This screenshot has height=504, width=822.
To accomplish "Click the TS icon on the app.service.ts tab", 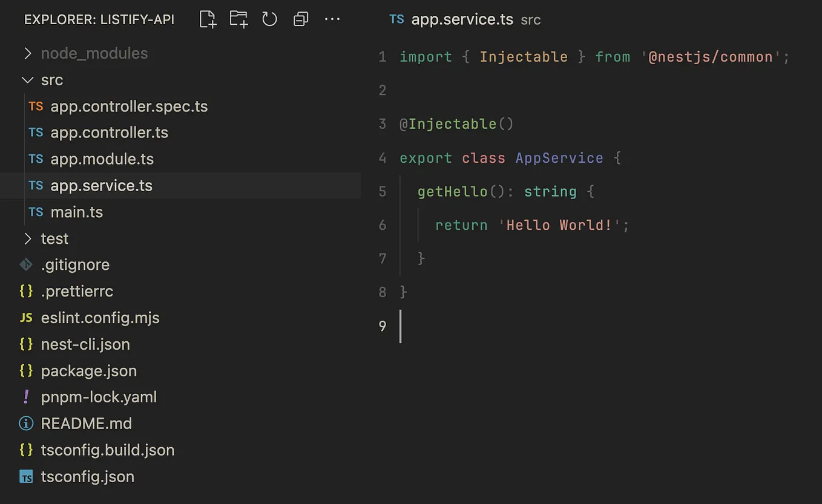I will (397, 19).
